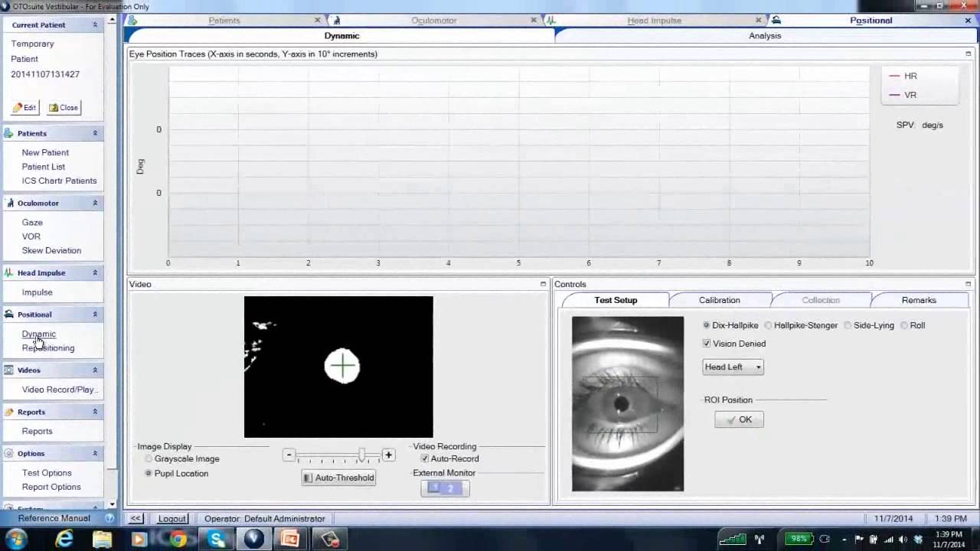980x551 pixels.
Task: Collapse the Videos sidebar section
Action: (95, 370)
